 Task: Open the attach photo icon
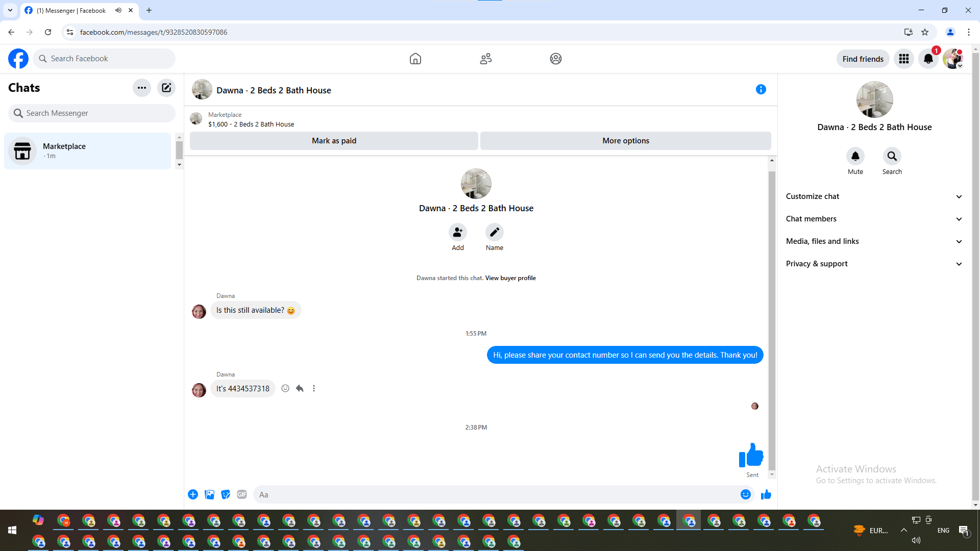[209, 494]
